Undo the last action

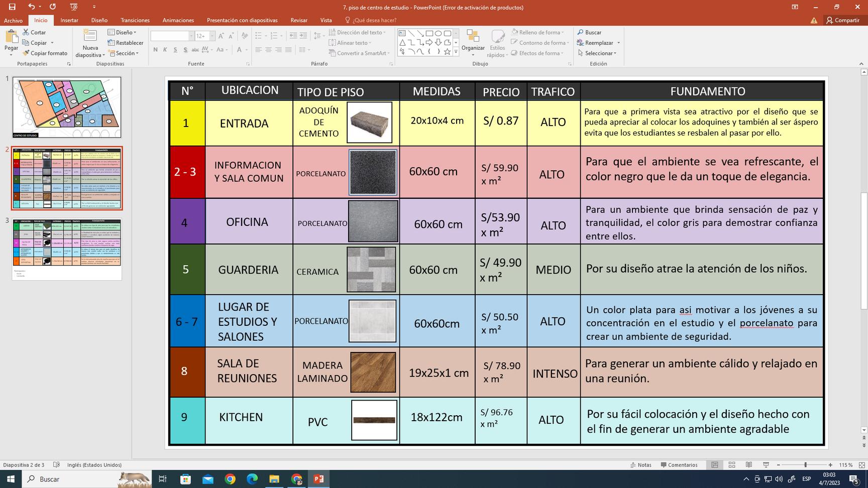31,7
